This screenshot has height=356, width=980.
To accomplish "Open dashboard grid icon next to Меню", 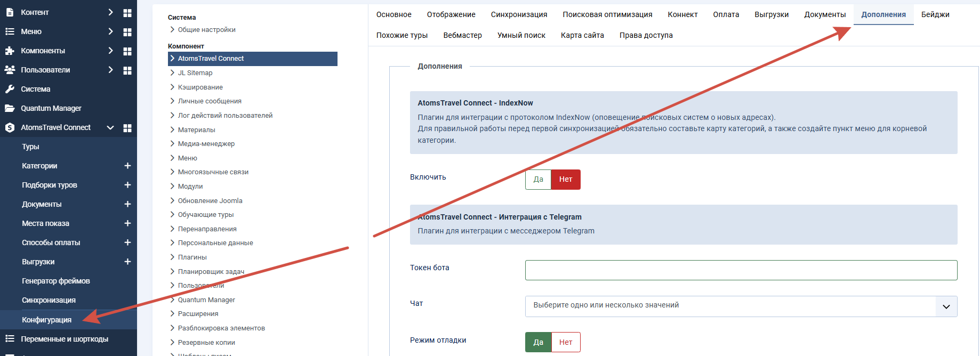I will [127, 32].
